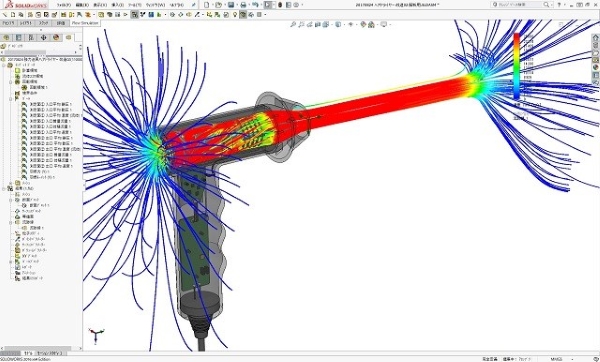The image size is (600, 362).
Task: Click the Print icon in top toolbar
Action: [x=243, y=5]
